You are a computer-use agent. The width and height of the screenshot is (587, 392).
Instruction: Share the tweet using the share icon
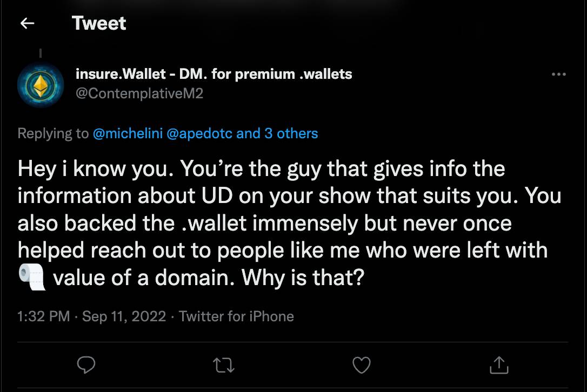point(498,366)
